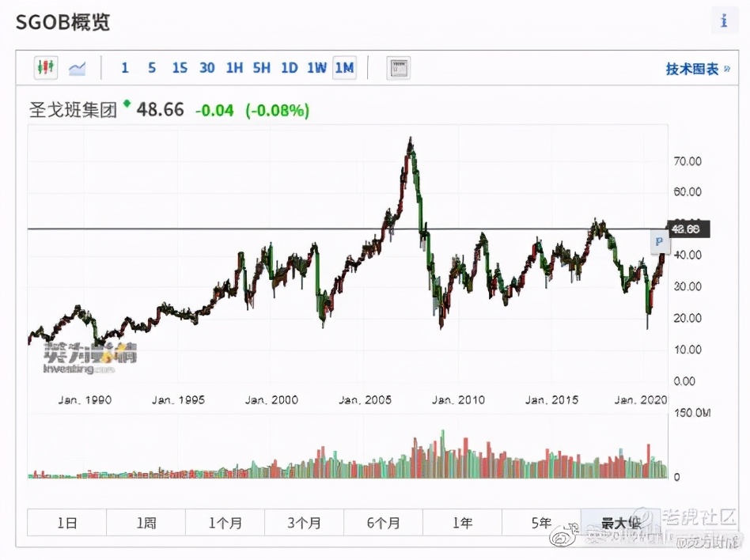Choose the 1年 time range tab
This screenshot has height=560, width=750.
pyautogui.click(x=462, y=523)
